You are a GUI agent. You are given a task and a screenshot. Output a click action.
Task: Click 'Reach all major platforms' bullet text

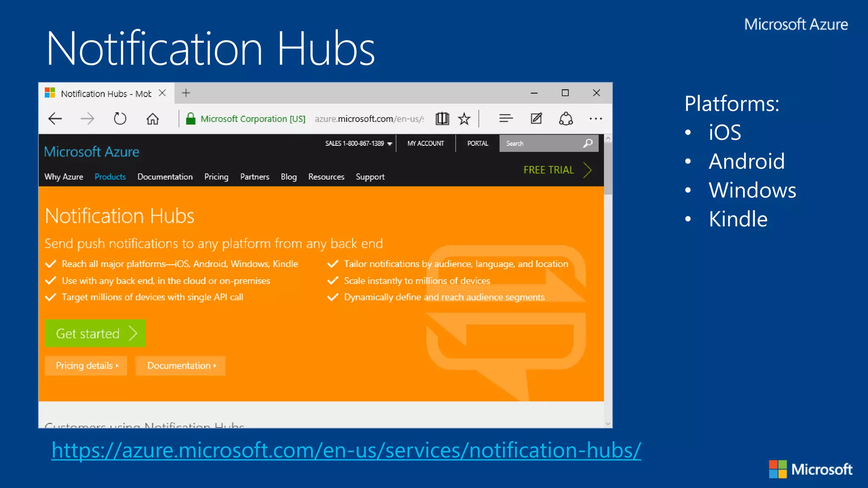[180, 264]
